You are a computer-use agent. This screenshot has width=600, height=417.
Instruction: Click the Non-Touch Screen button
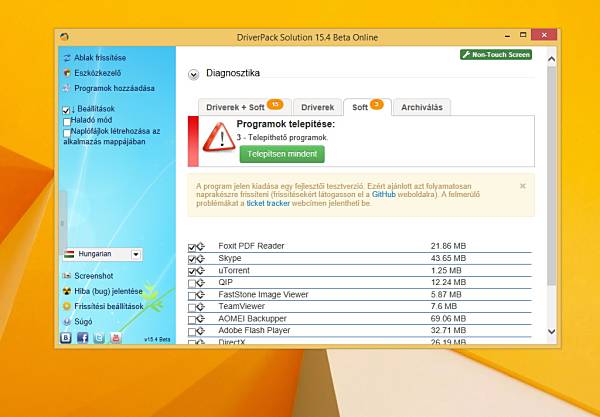[496, 55]
